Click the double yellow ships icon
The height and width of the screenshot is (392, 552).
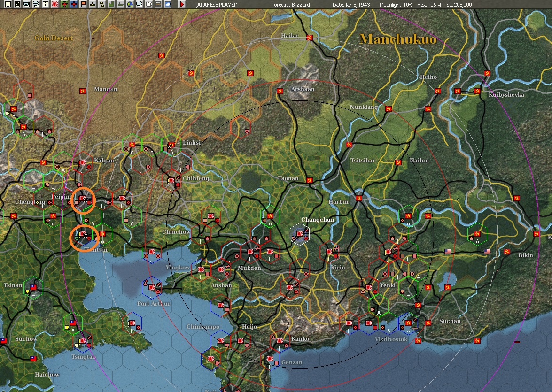[x=102, y=4]
